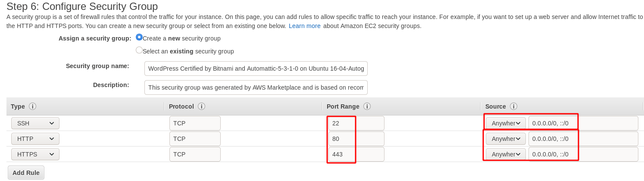Change SSH rule source Anywhere dropdown
The width and height of the screenshot is (644, 181).
pyautogui.click(x=506, y=123)
